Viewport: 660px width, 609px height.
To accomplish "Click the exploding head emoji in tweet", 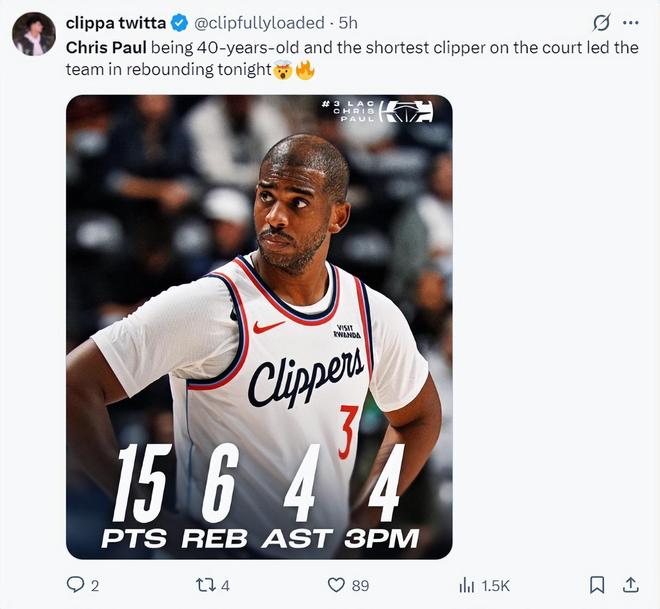I will click(x=283, y=70).
